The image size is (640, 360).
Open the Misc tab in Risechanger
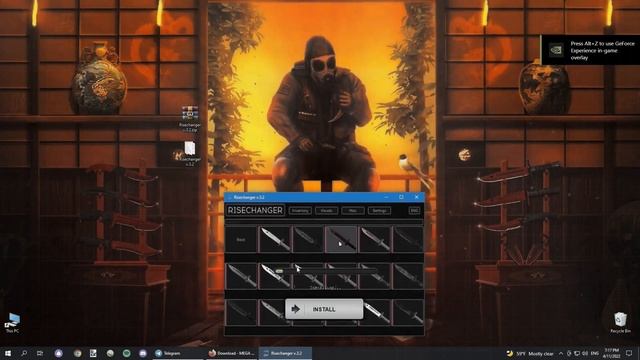pos(353,211)
